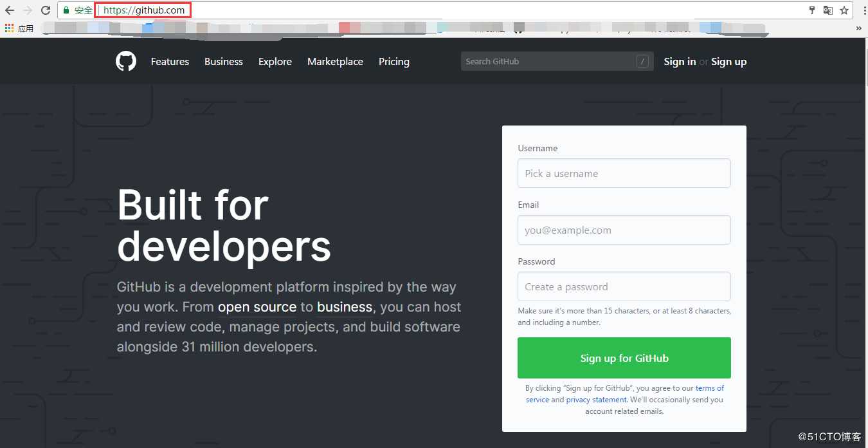The height and width of the screenshot is (448, 868).
Task: Click the translate page icon
Action: click(828, 10)
